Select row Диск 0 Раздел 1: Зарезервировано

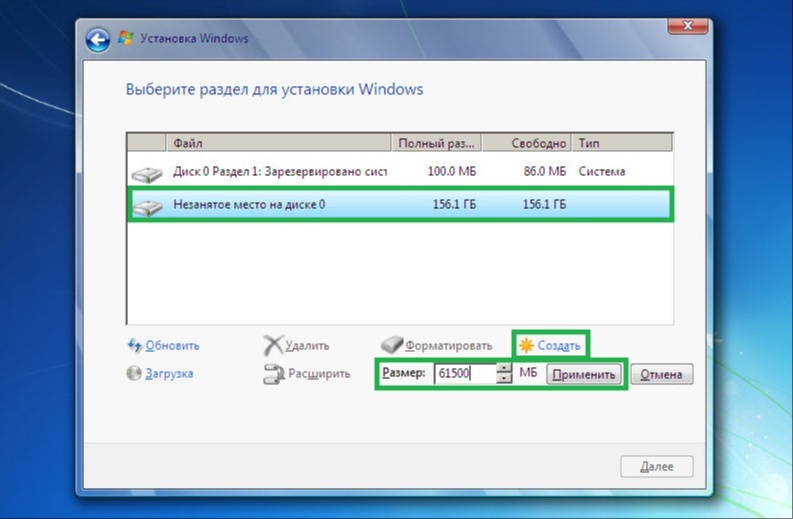400,171
